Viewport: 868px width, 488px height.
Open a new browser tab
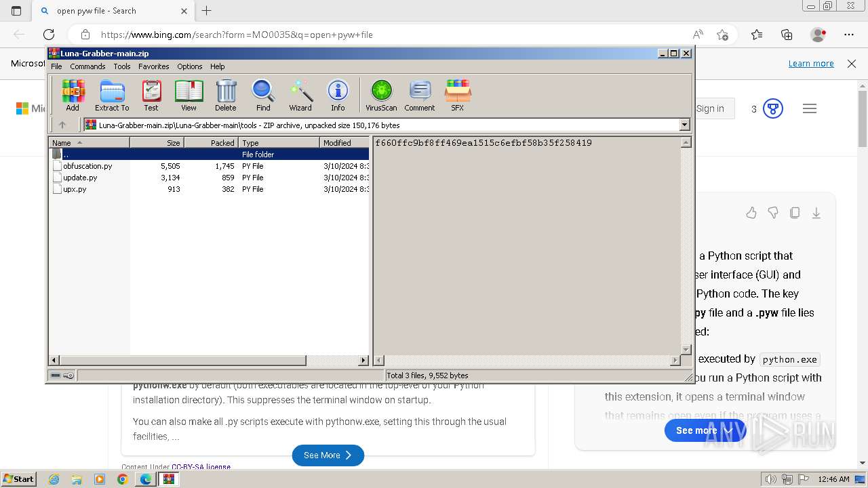(x=207, y=11)
